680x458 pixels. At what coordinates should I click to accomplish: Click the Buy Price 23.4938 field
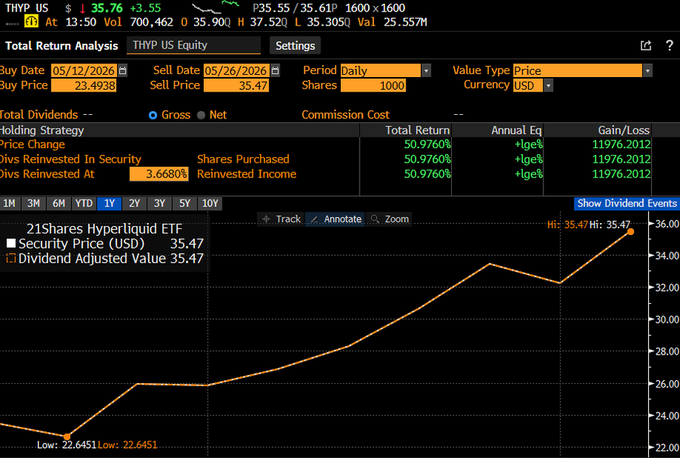84,85
